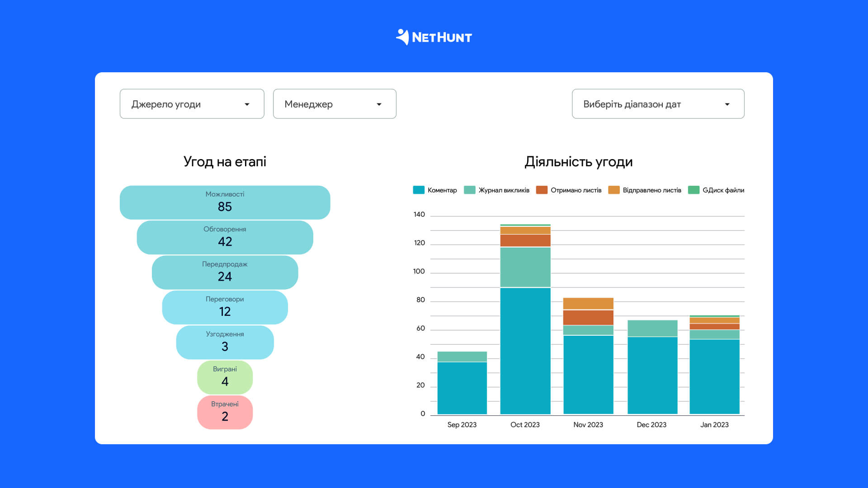Open the Менеджер dropdown

[x=335, y=104]
